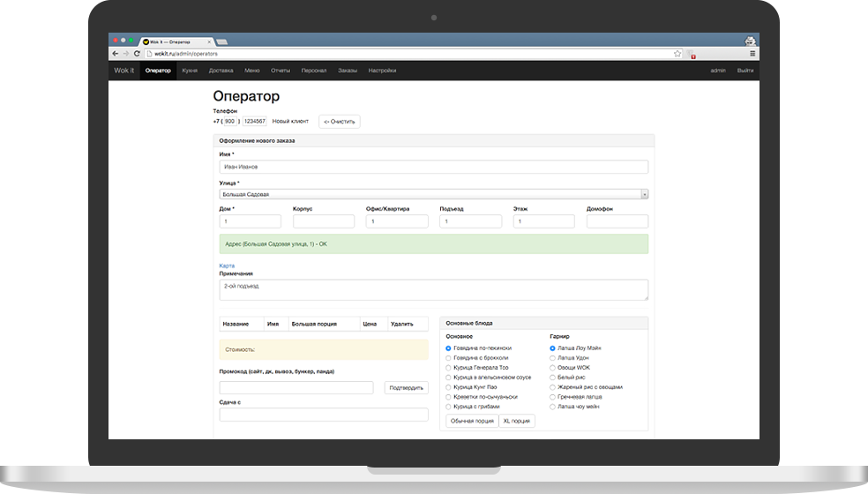Image resolution: width=868 pixels, height=494 pixels.
Task: Open the Кухня navigation menu item
Action: [x=190, y=71]
